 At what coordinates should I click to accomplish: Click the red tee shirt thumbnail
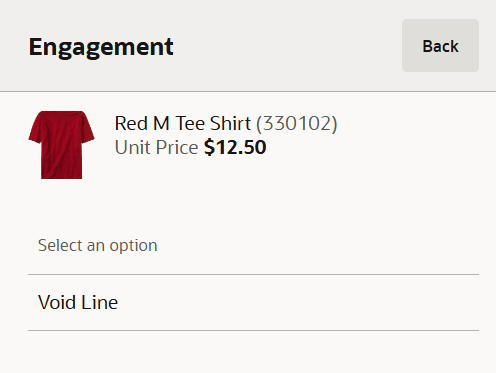click(61, 145)
